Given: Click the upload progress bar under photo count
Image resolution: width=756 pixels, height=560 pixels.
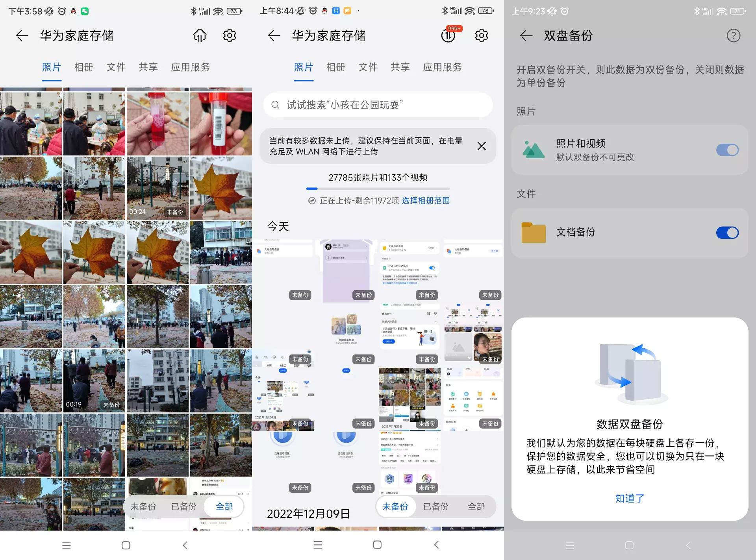Looking at the screenshot, I should [378, 189].
